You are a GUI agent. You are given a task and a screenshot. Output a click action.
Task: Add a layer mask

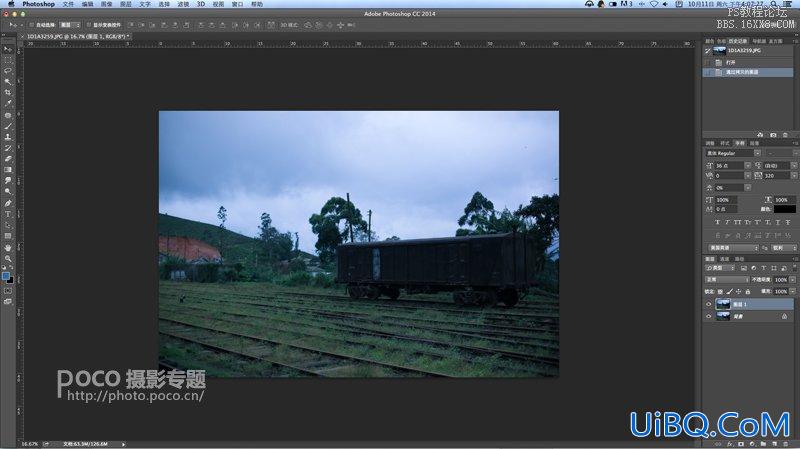pyautogui.click(x=741, y=444)
